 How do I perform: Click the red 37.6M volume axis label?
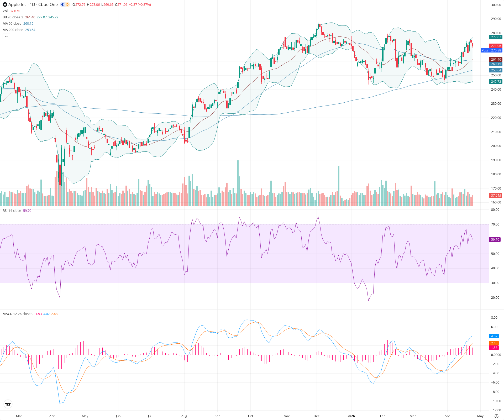[x=495, y=196]
